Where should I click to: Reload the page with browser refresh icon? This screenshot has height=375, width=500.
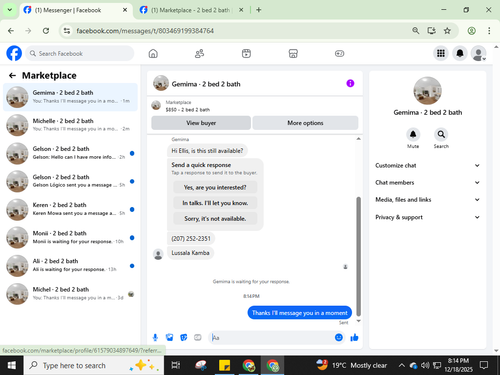pyautogui.click(x=46, y=31)
